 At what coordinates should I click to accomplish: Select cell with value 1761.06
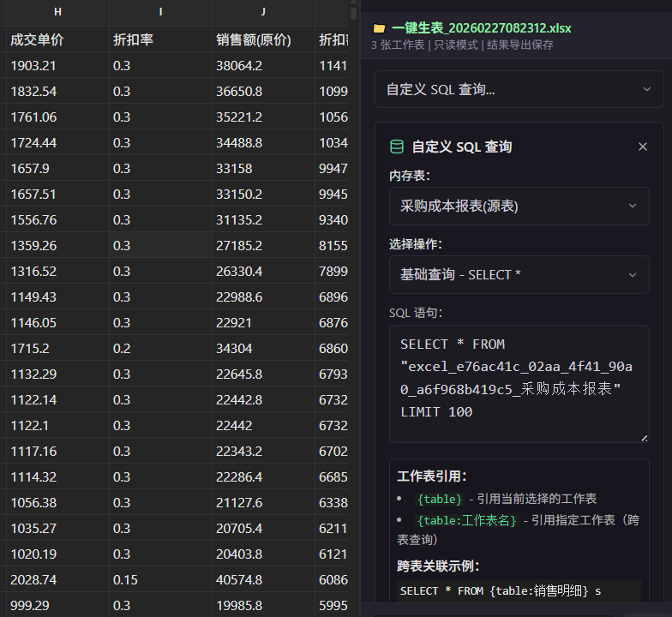[58, 117]
